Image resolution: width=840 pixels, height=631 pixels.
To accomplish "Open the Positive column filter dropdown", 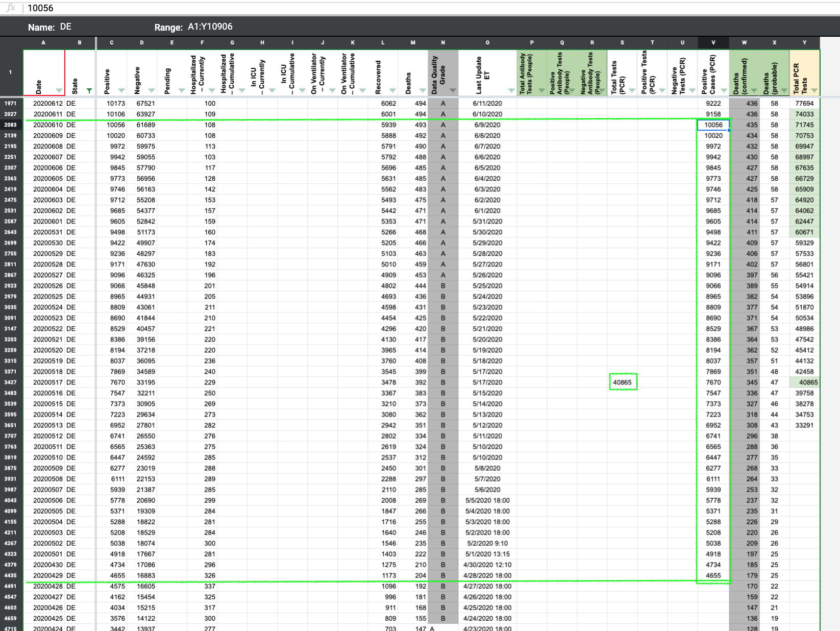I will click(x=121, y=91).
